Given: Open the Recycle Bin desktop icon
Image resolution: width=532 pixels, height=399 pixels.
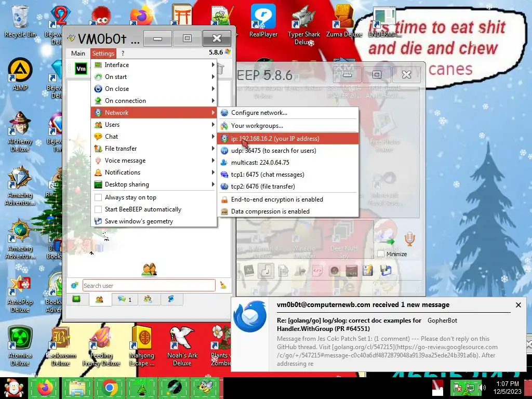Looking at the screenshot, I should click(x=20, y=21).
